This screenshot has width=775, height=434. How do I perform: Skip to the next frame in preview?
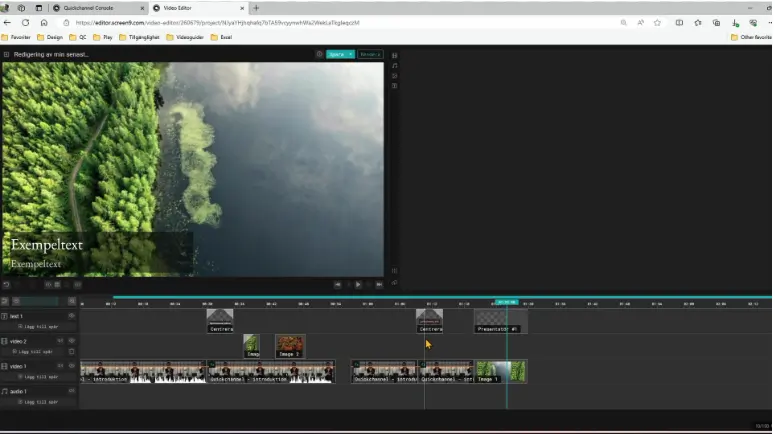pyautogui.click(x=379, y=285)
